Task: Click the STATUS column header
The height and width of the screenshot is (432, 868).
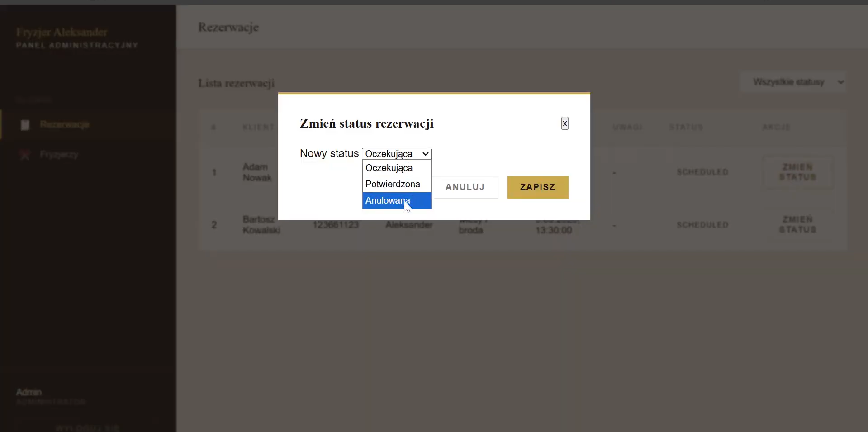Action: (x=686, y=128)
